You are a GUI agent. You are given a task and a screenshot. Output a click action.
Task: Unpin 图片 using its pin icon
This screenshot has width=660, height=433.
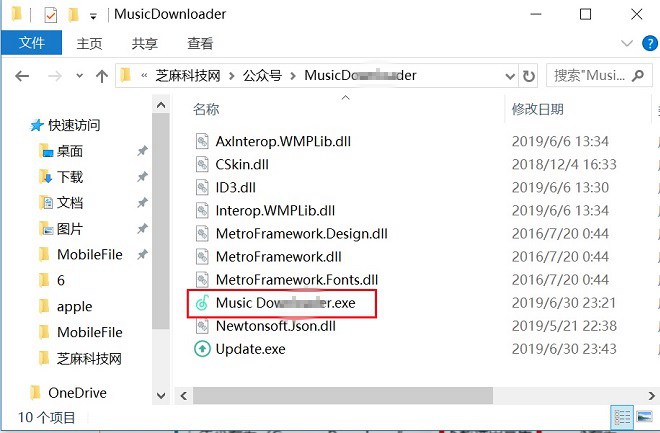142,228
